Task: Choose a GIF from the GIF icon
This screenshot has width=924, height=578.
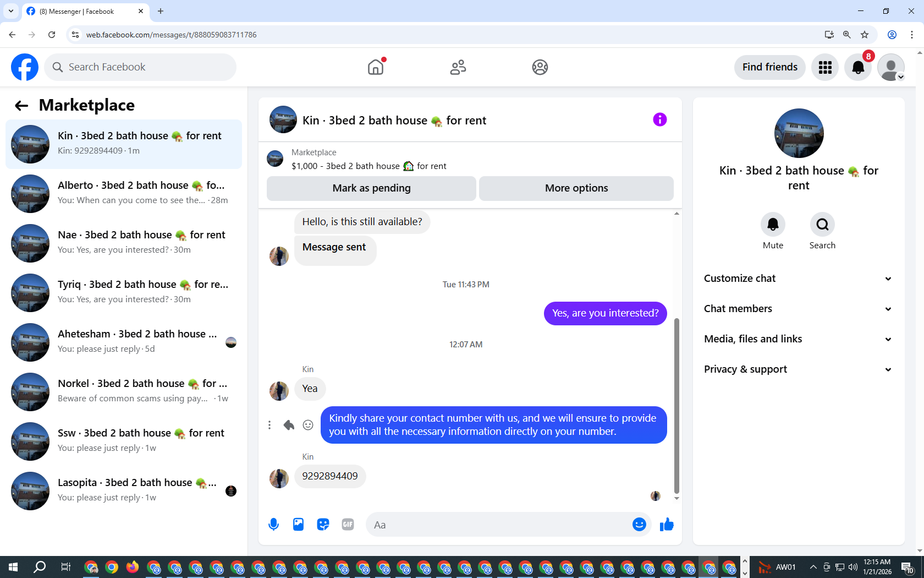Action: pyautogui.click(x=348, y=525)
